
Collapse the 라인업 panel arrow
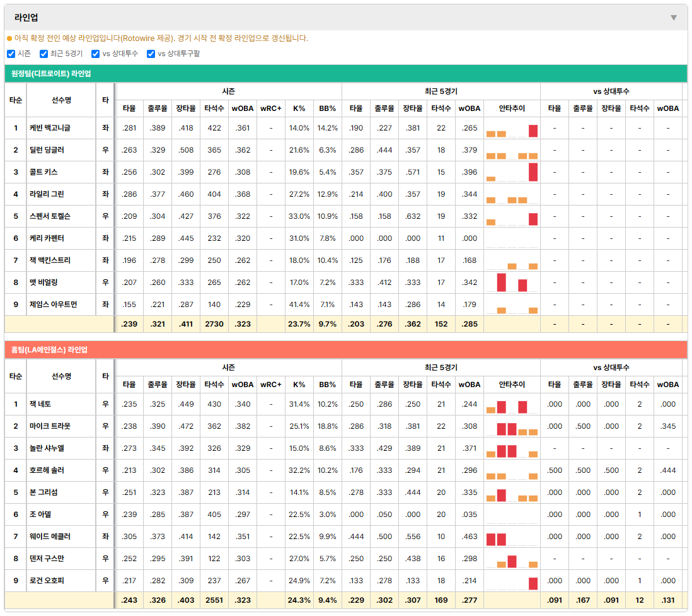pyautogui.click(x=674, y=18)
